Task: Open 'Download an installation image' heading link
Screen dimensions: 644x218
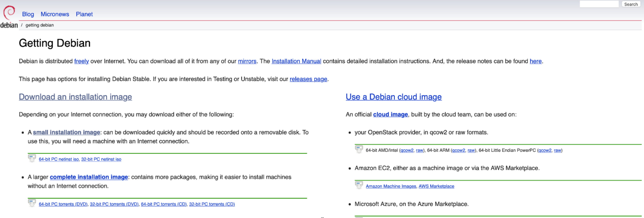Action: [75, 97]
